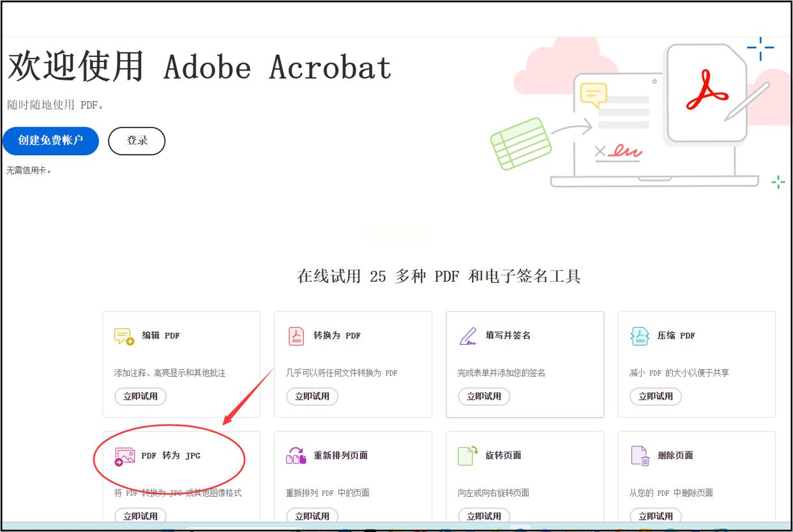Click 立即试用 under 编辑 PDF
Viewport: 793px width, 532px height.
pos(140,396)
